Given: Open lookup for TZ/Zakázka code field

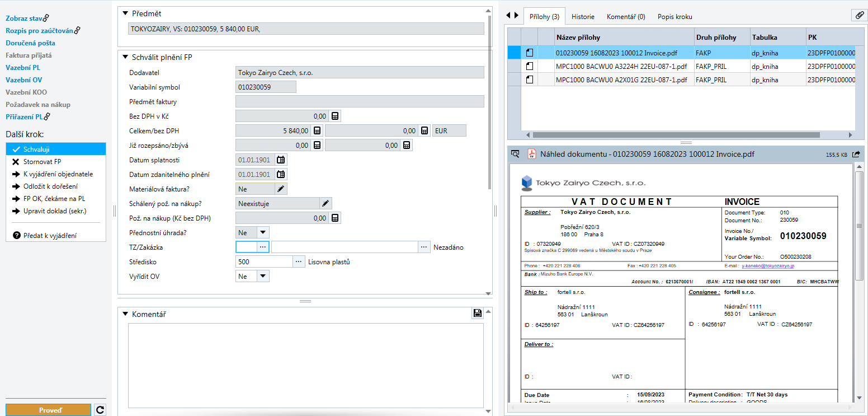Looking at the screenshot, I should point(263,247).
